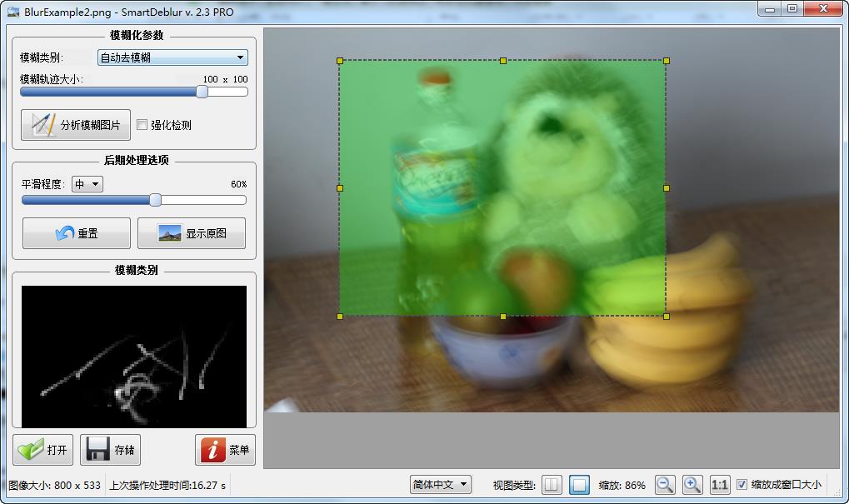849x504 pixels.
Task: Switch to split view type
Action: pos(552,485)
